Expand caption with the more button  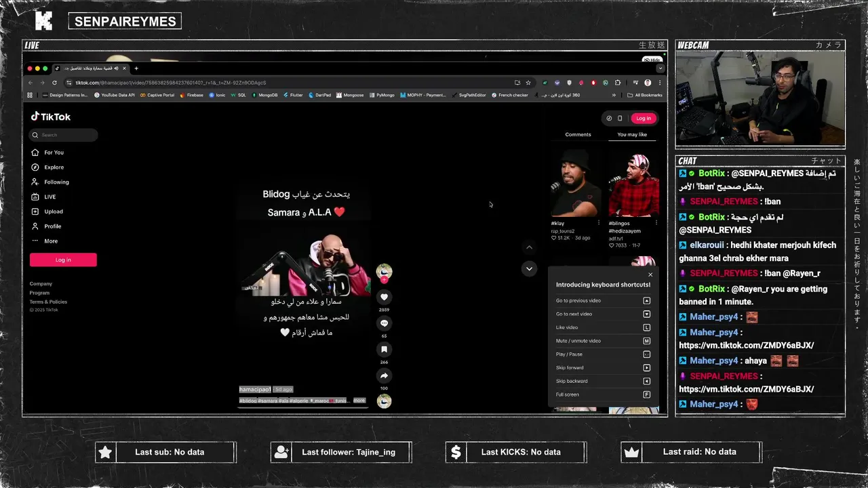[x=359, y=401]
